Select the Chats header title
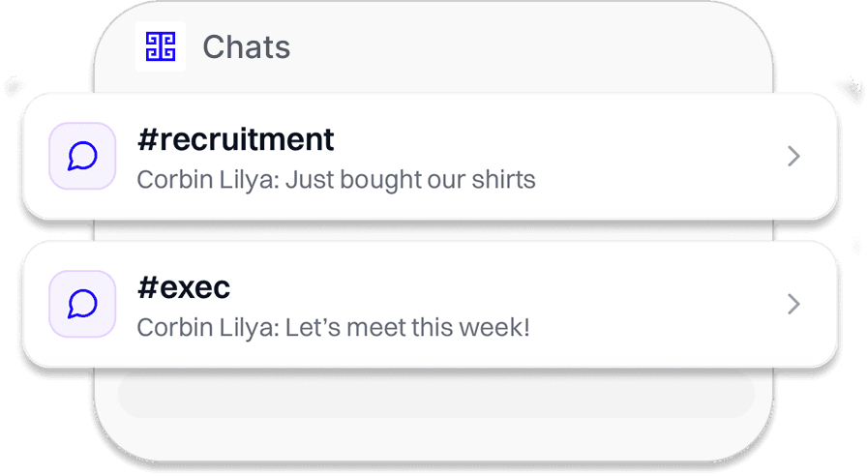Image resolution: width=868 pixels, height=476 pixels. [x=246, y=46]
